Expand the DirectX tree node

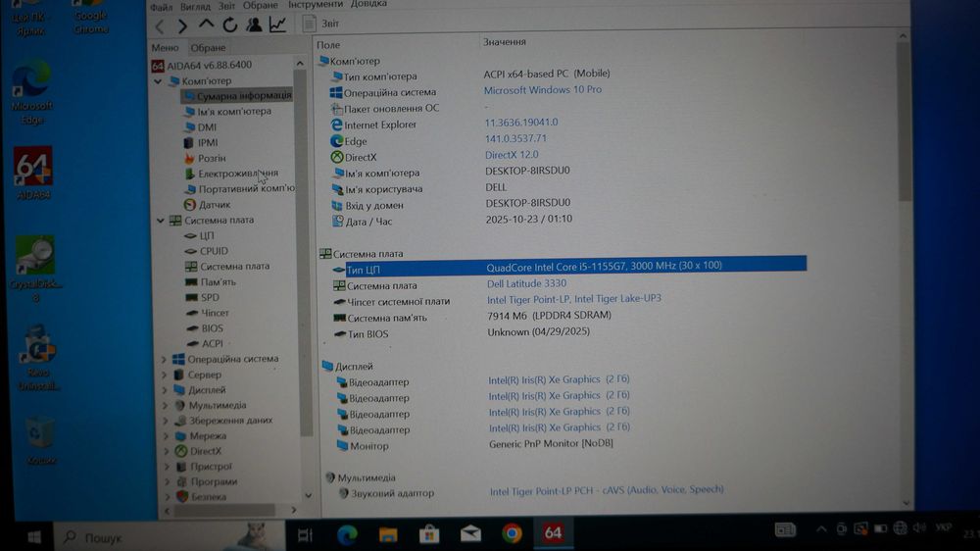[x=167, y=452]
